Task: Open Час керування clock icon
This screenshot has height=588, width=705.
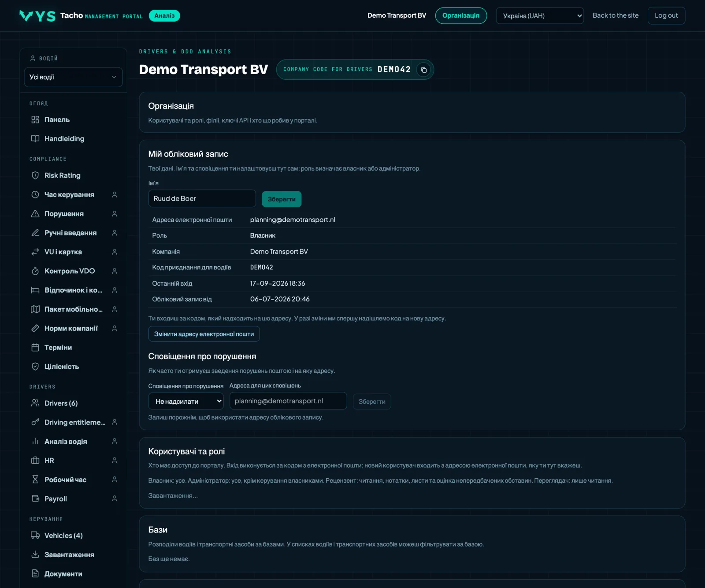Action: pos(35,194)
